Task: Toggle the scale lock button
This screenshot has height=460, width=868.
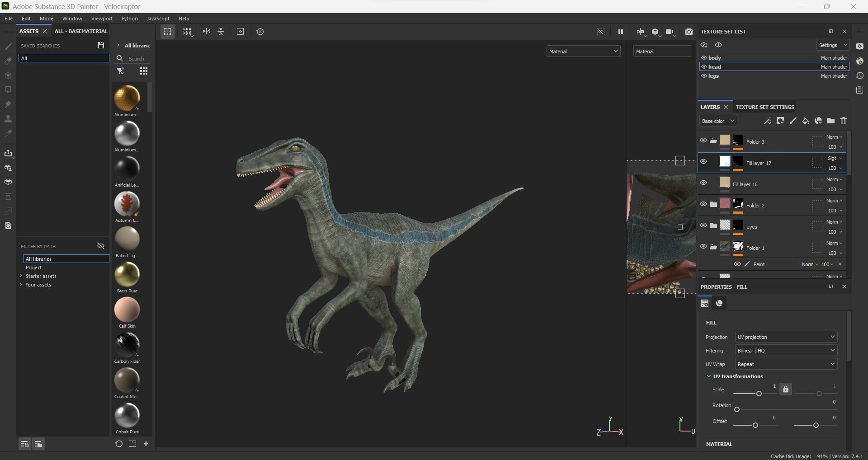Action: pyautogui.click(x=786, y=390)
